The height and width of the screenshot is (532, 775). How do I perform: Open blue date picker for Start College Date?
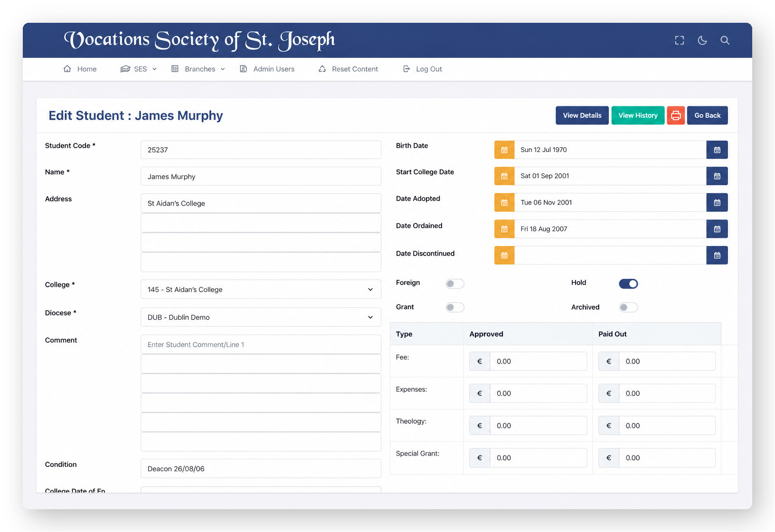717,176
